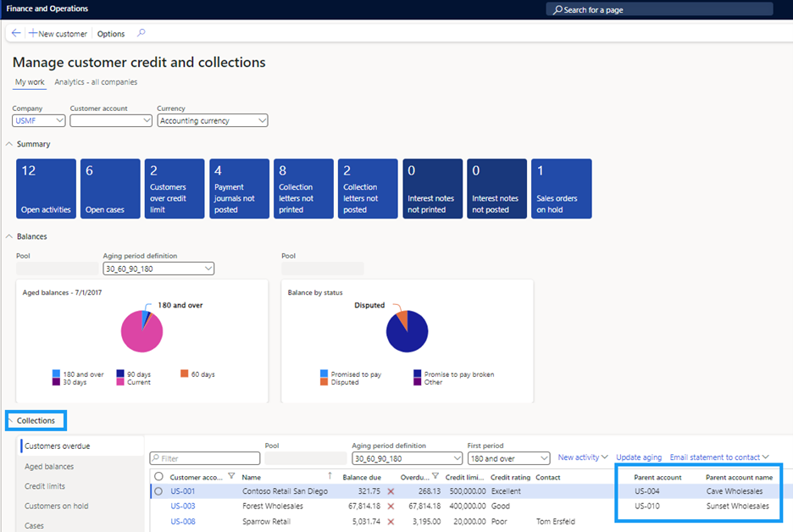Select Aged balances in the Collections list
This screenshot has height=532, width=793.
tap(49, 467)
